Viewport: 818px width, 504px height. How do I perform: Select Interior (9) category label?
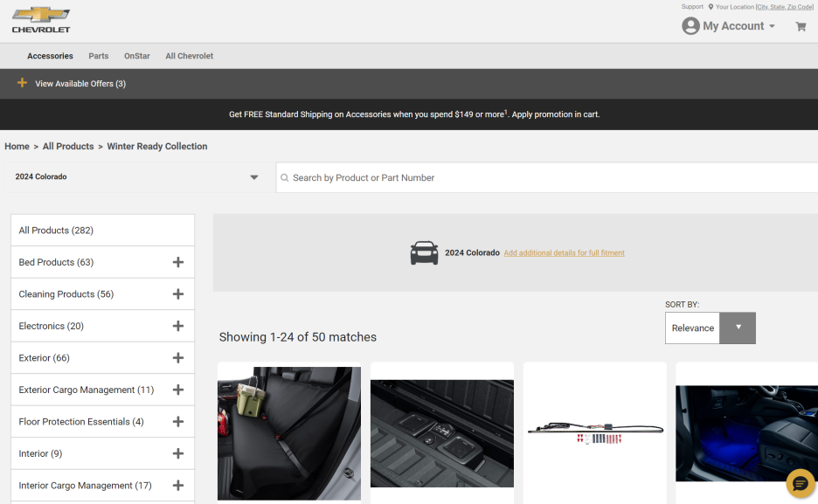coord(40,453)
